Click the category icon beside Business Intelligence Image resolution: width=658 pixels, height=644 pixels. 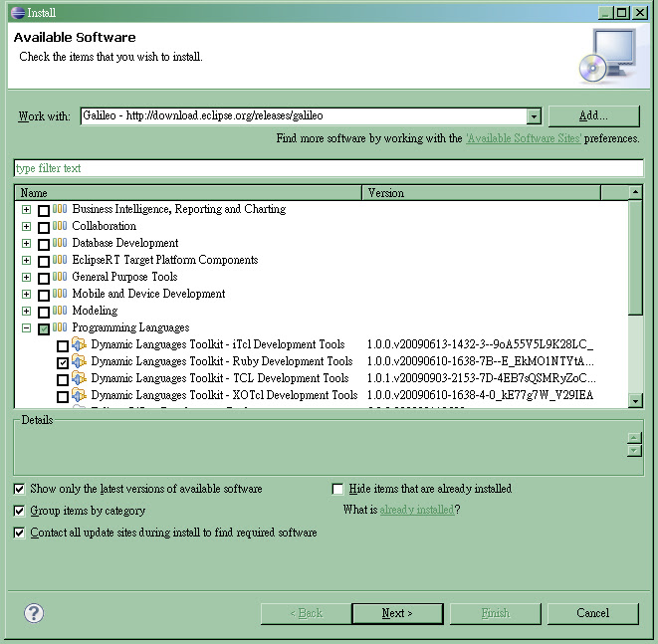pos(60,208)
